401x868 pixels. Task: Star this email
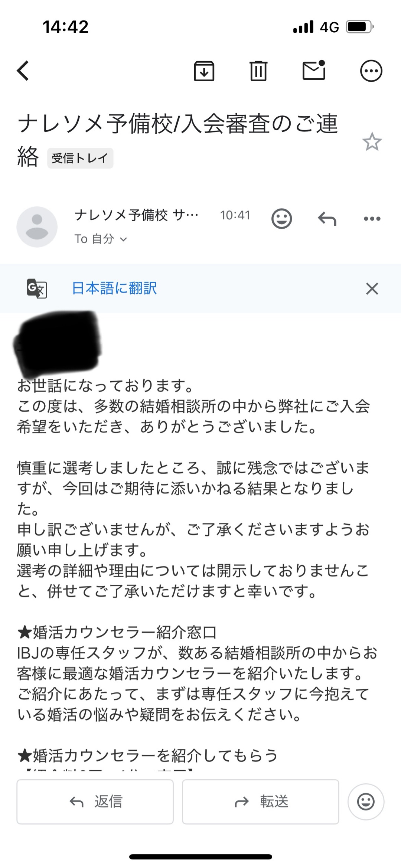click(x=372, y=142)
